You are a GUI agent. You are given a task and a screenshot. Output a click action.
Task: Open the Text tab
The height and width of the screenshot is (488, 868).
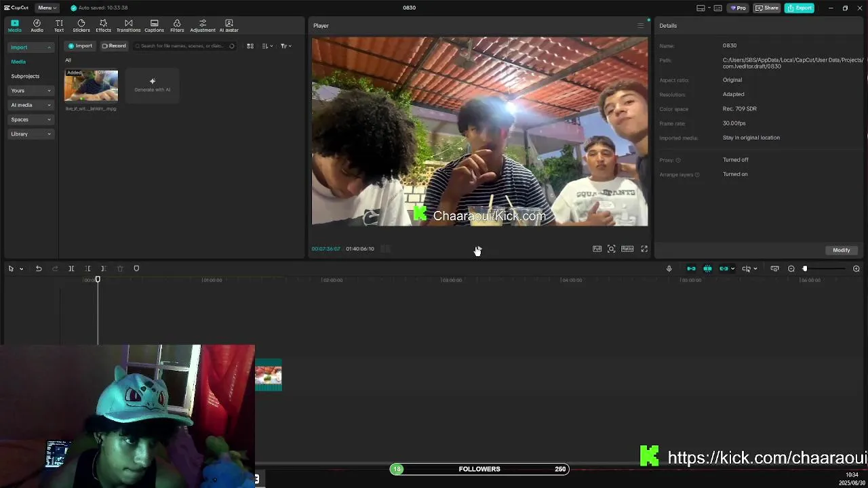click(59, 26)
